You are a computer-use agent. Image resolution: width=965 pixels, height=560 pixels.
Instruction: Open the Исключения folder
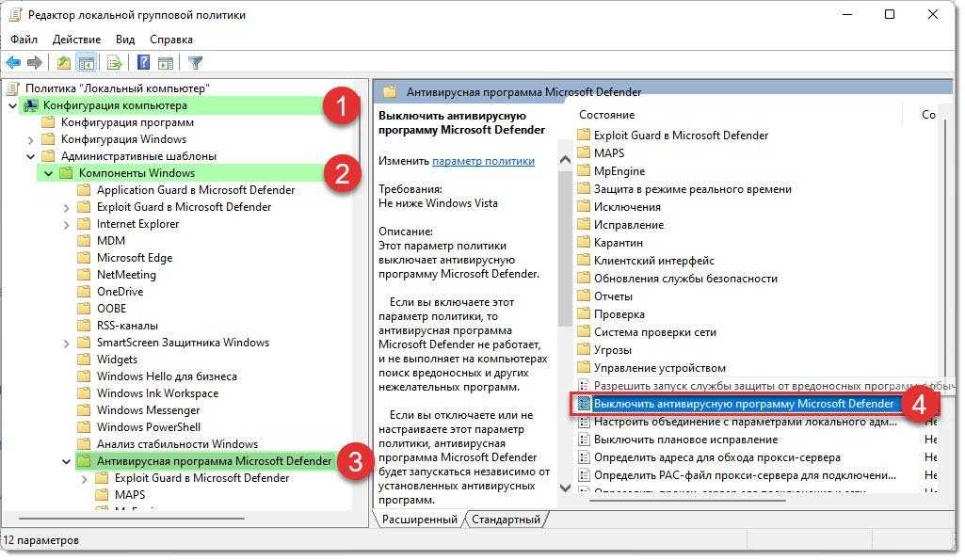point(627,207)
